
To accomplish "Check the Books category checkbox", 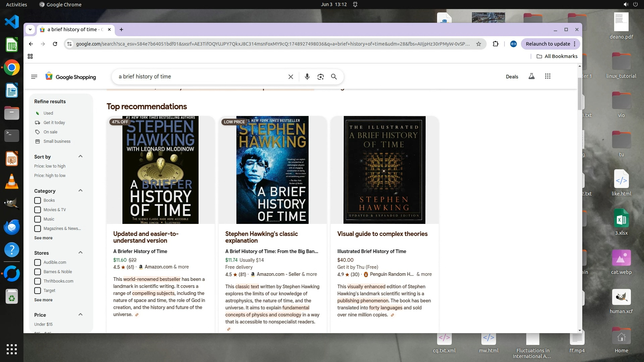I will tap(38, 200).
